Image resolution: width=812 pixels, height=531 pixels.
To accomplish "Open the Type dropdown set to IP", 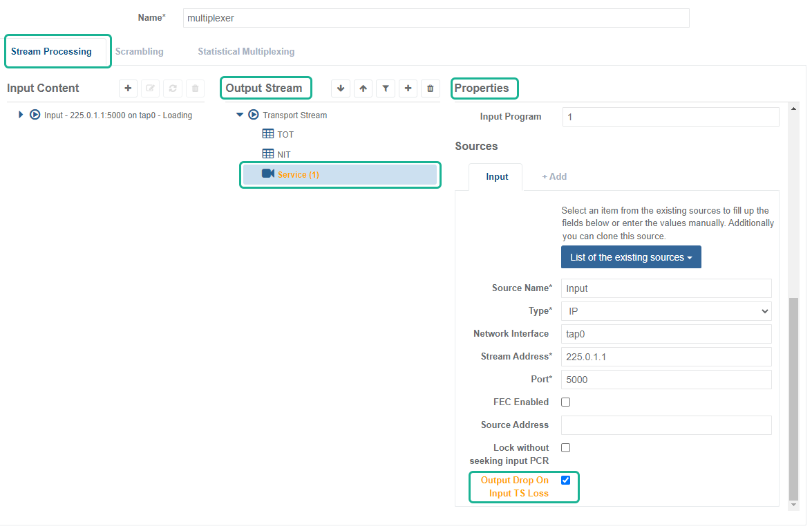I will click(665, 311).
